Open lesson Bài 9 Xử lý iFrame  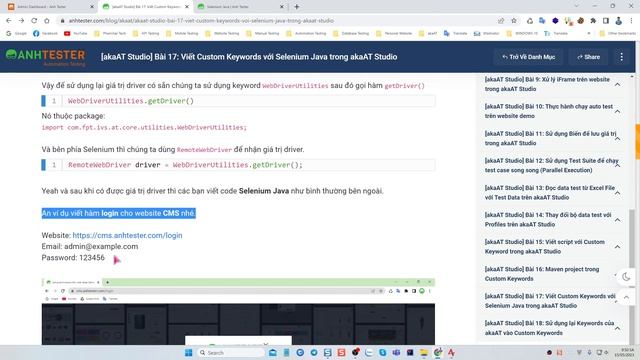point(547,84)
